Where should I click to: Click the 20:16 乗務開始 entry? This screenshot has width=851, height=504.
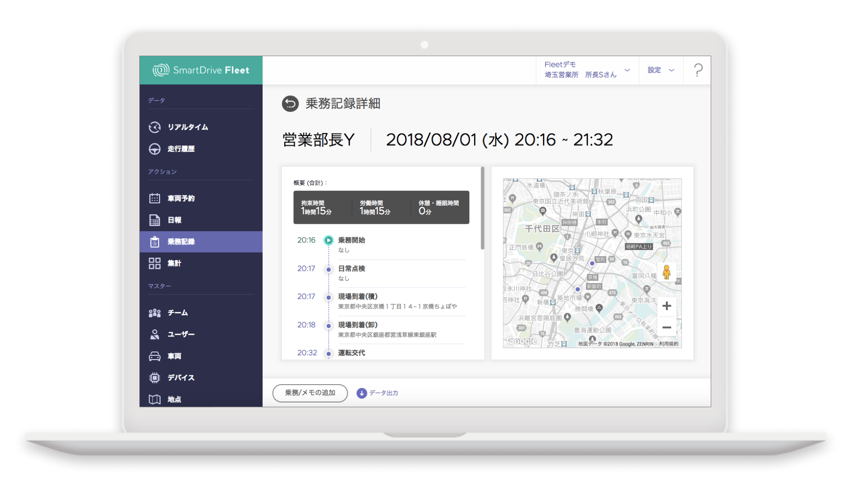[380, 245]
